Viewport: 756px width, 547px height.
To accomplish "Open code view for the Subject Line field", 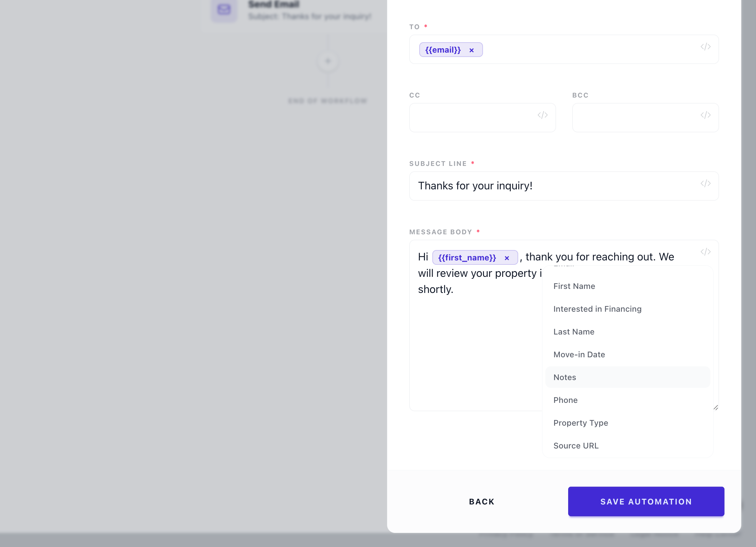I will coord(705,183).
